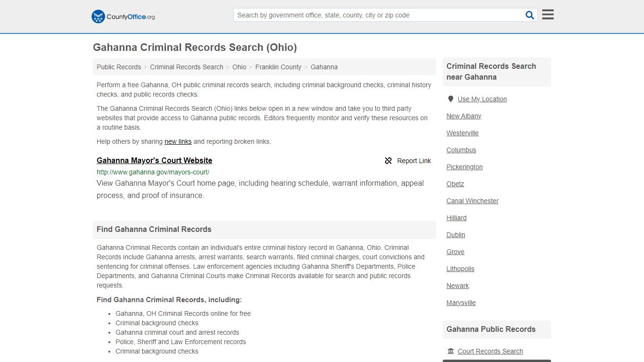This screenshot has width=644, height=362.
Task: Go to Franklin County breadcrumb
Action: 278,67
